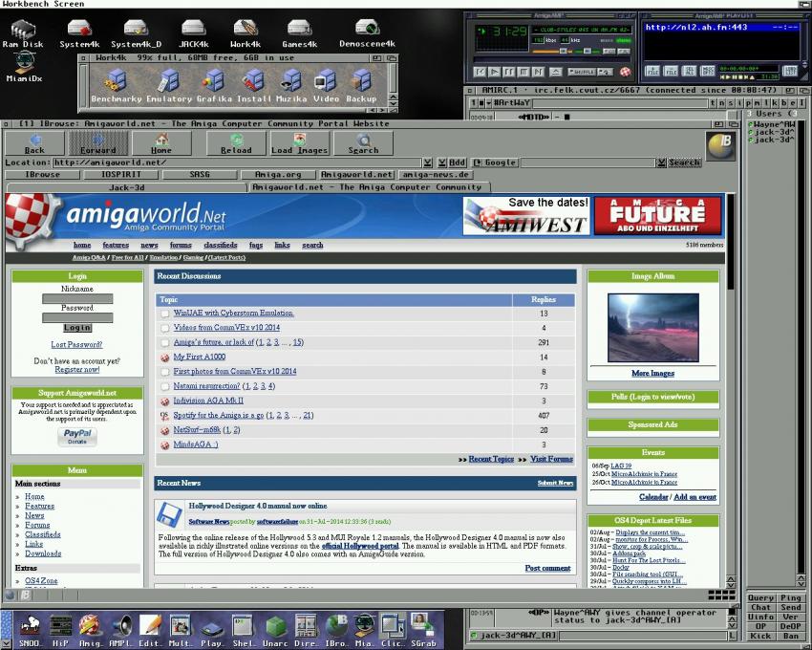Open the Location URL history dropdown
Image resolution: width=812 pixels, height=650 pixels.
point(428,162)
